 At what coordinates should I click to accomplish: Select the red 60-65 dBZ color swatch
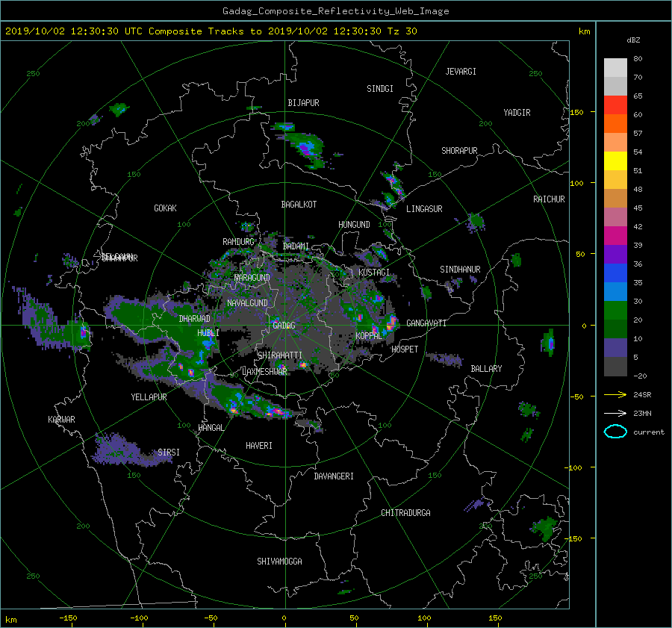pyautogui.click(x=615, y=105)
